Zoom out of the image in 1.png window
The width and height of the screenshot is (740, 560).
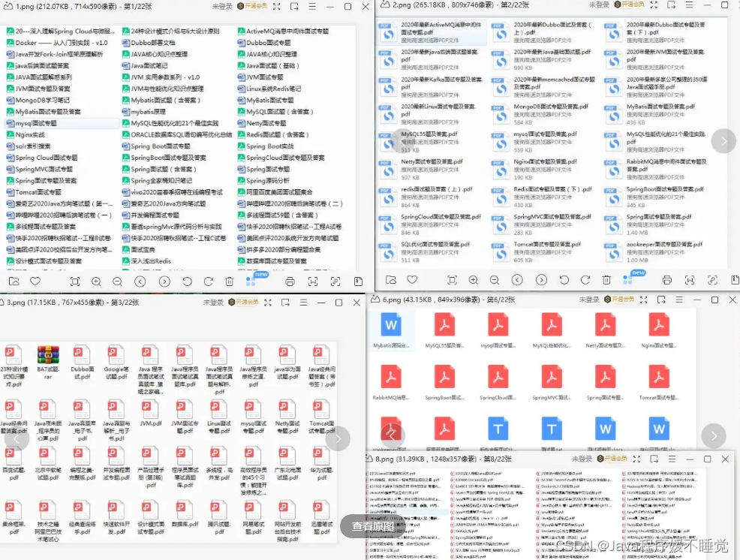click(x=118, y=282)
